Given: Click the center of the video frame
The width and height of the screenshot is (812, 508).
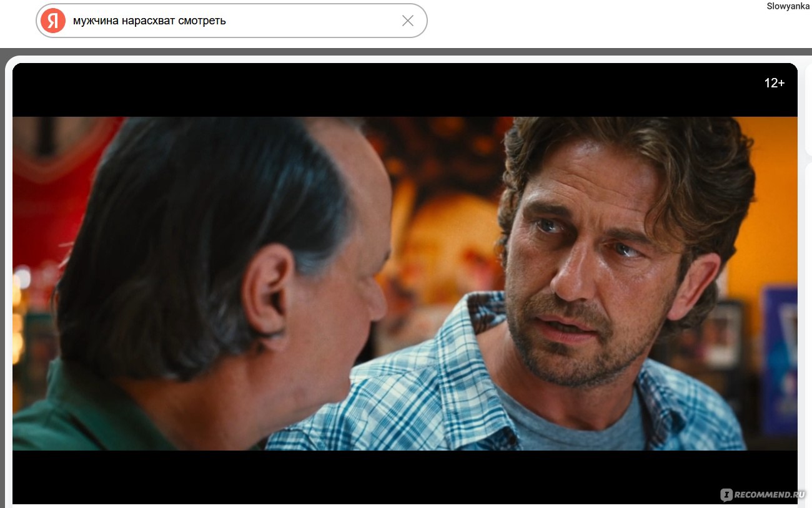Looking at the screenshot, I should click(405, 283).
